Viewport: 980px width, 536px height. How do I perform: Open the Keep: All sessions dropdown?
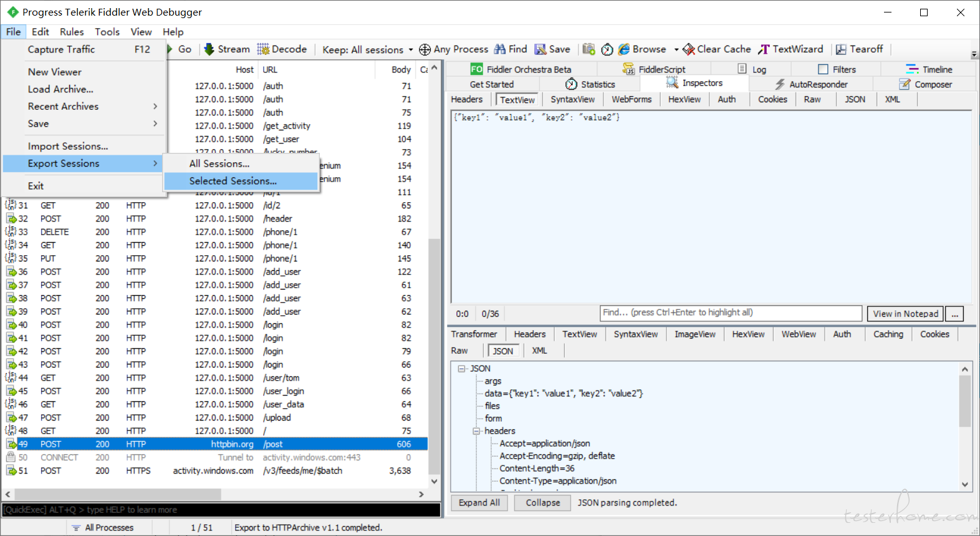point(367,49)
